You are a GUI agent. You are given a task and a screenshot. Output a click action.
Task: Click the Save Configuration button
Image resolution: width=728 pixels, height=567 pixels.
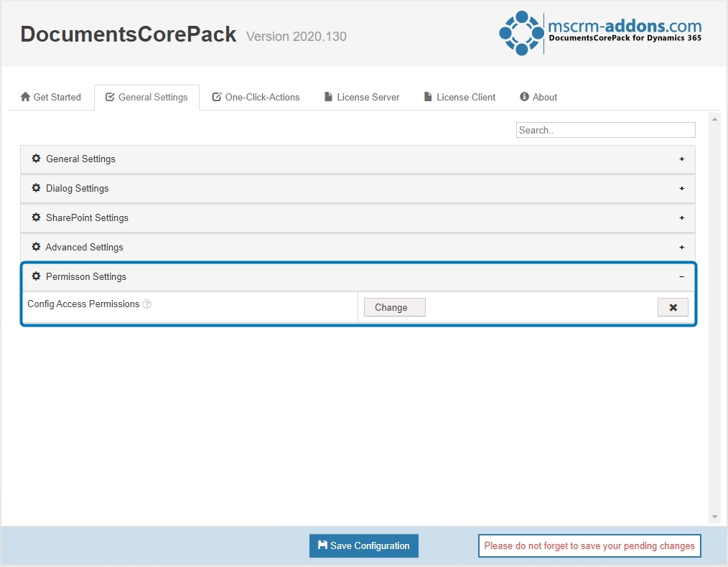pos(364,545)
